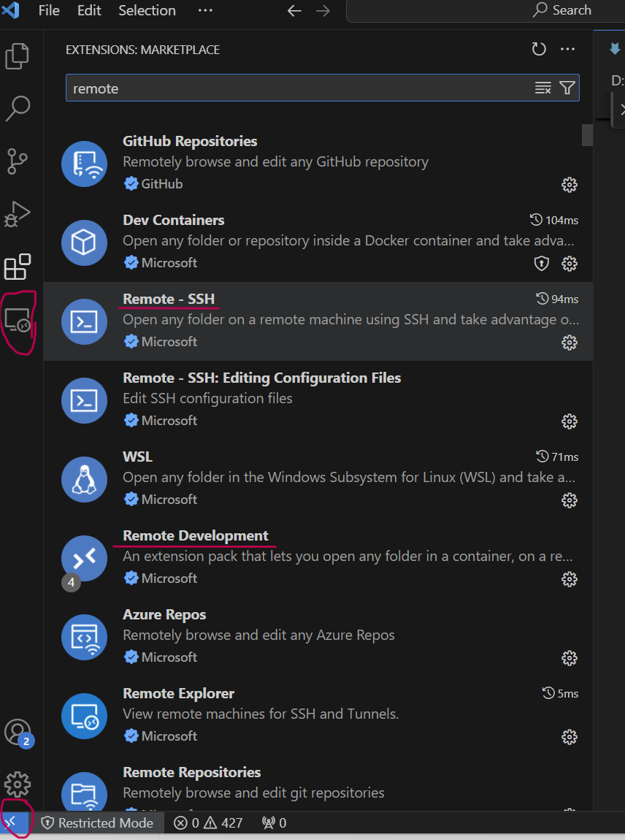
Task: Refresh the extensions marketplace list
Action: (539, 49)
